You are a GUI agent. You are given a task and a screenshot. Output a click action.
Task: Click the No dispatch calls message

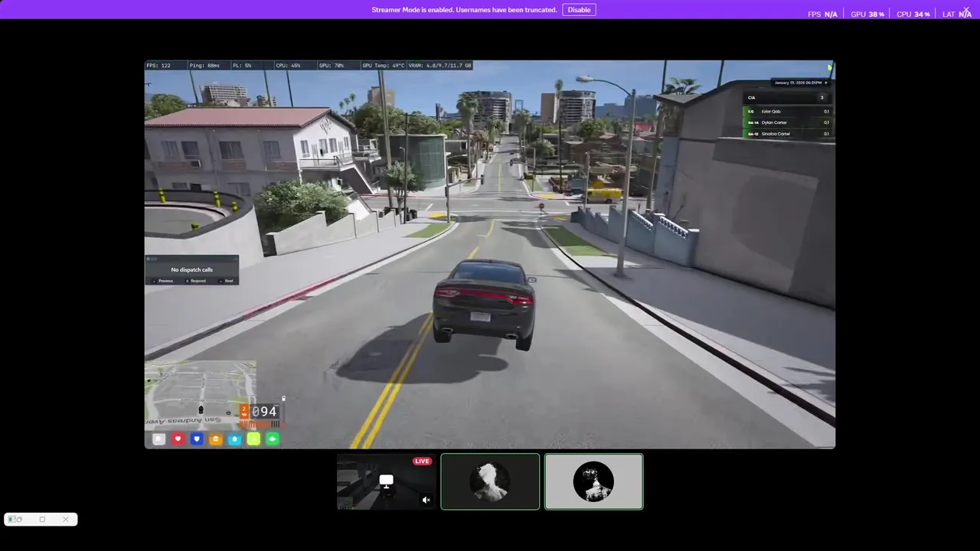[x=192, y=269]
